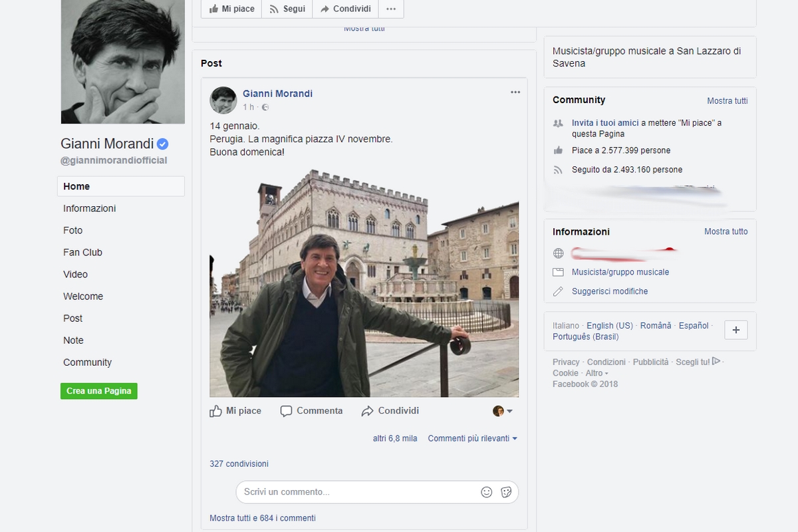Click the Gianni Morandi profile picture

(x=123, y=62)
